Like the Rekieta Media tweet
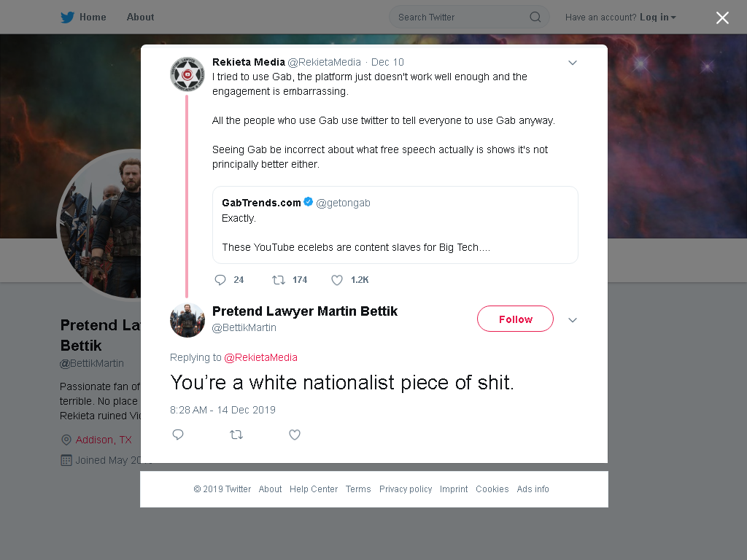This screenshot has height=560, width=747. tap(337, 280)
